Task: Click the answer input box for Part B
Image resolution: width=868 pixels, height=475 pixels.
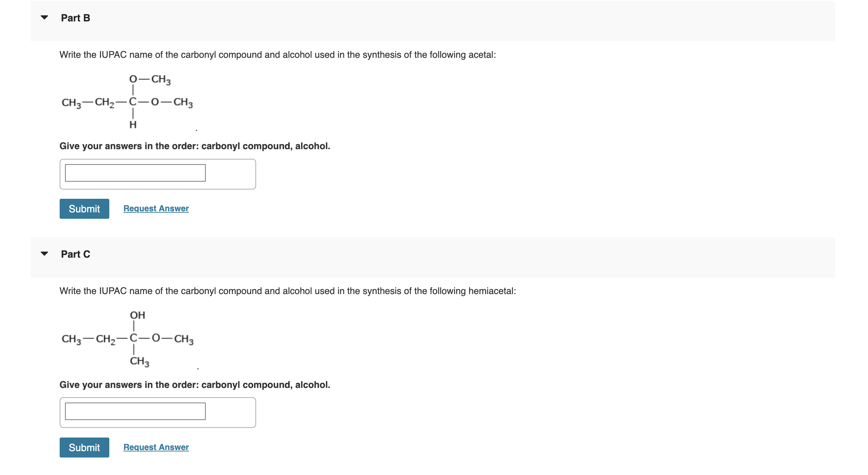Action: [x=135, y=173]
